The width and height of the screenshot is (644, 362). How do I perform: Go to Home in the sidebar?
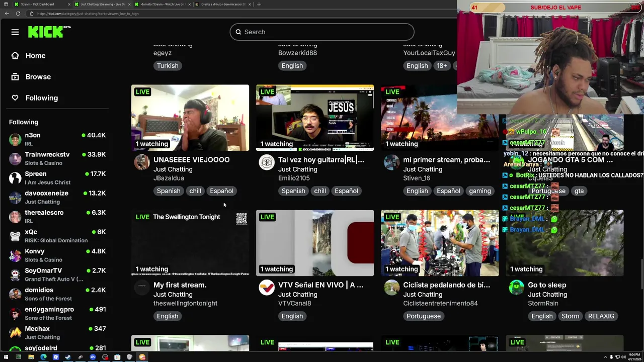point(35,56)
